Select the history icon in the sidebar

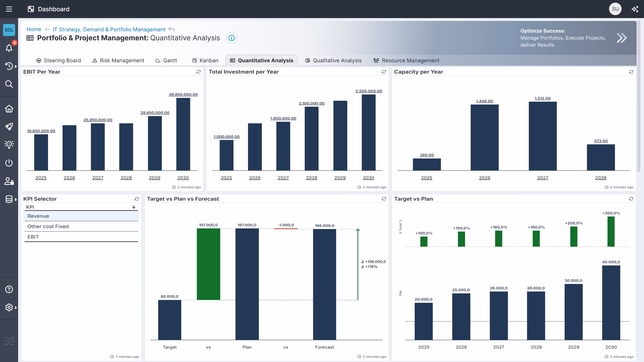point(9,66)
